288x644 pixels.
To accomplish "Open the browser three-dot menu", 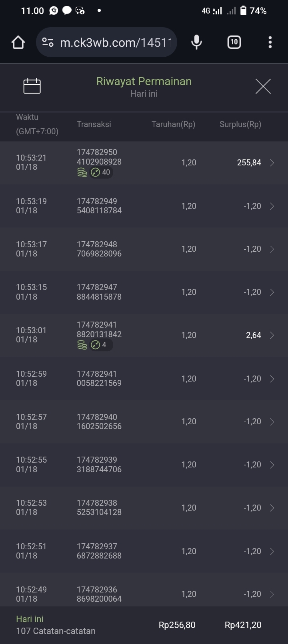I will point(270,42).
